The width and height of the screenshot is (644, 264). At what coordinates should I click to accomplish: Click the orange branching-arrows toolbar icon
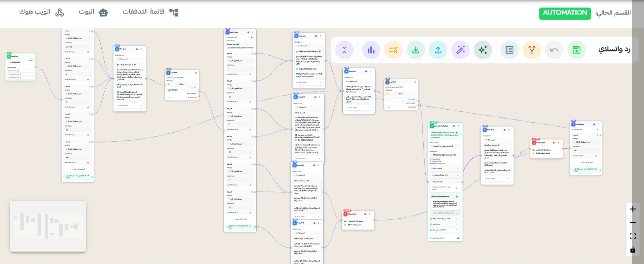(532, 50)
